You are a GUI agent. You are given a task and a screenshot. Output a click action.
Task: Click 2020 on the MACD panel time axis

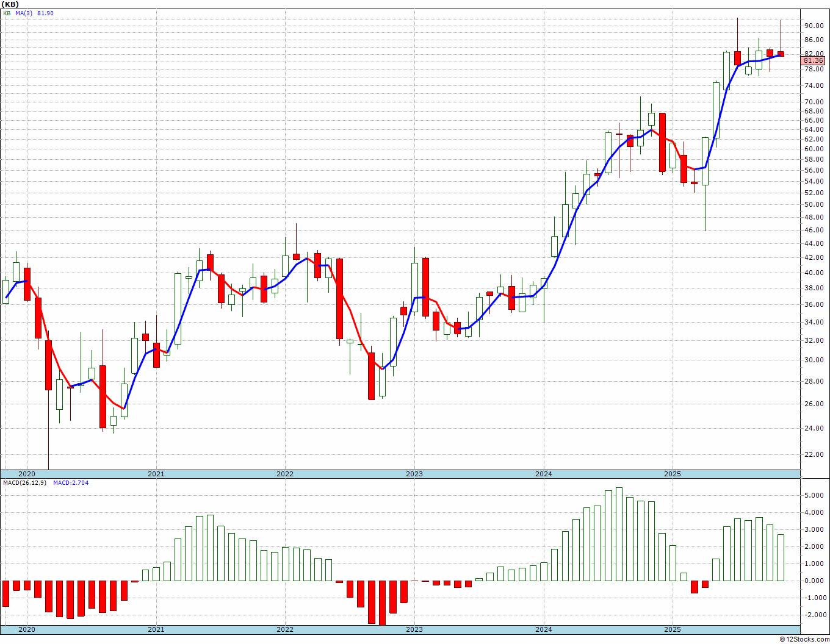point(26,629)
